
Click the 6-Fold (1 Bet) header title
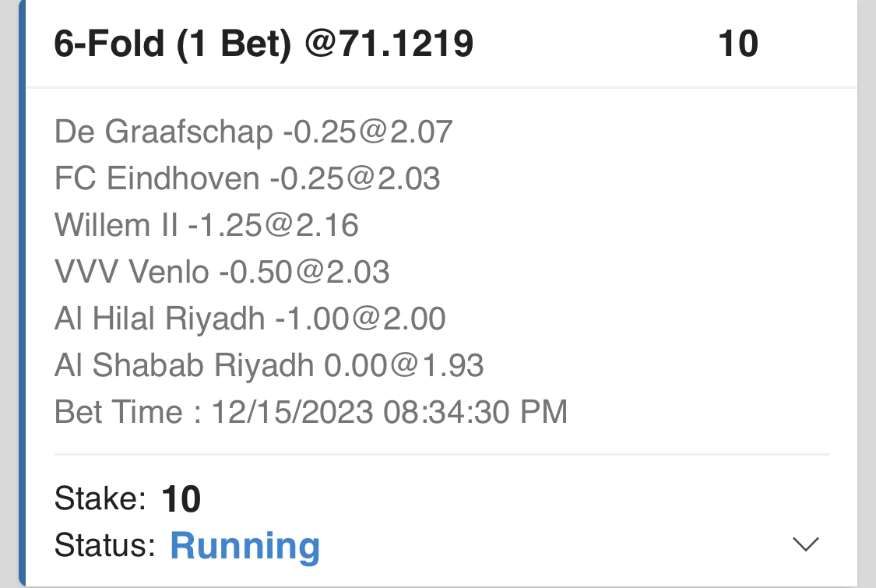coord(263,44)
